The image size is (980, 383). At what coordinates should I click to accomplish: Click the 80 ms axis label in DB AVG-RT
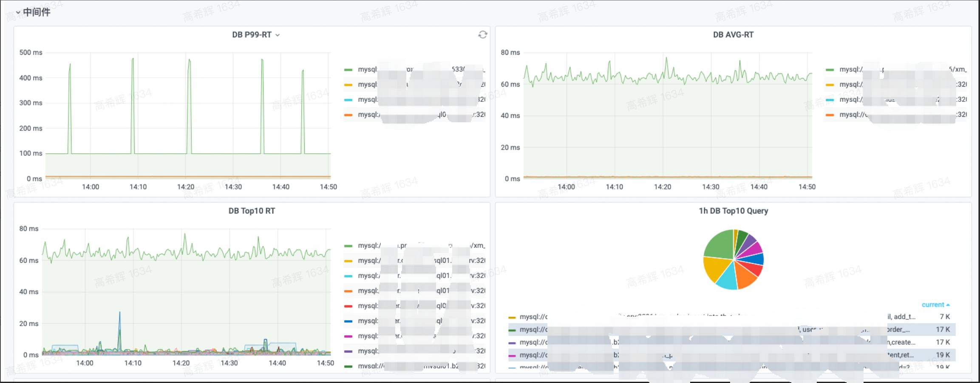pyautogui.click(x=510, y=53)
